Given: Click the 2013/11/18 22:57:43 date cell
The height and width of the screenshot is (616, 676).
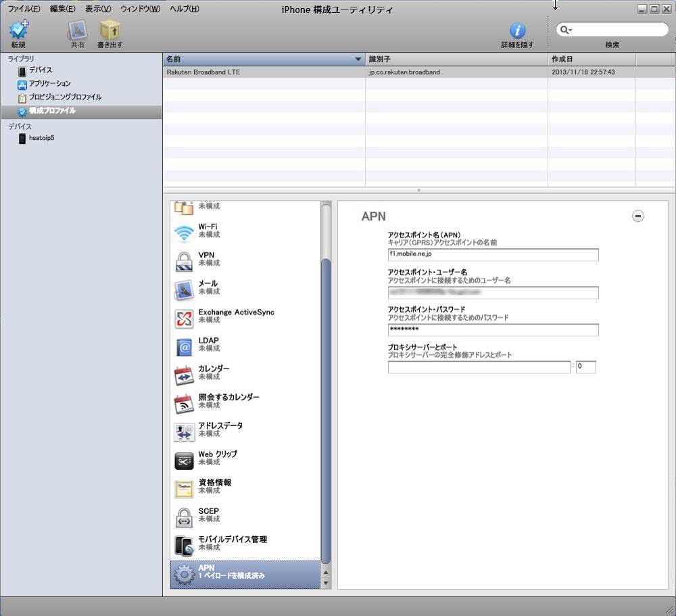Looking at the screenshot, I should (x=583, y=72).
